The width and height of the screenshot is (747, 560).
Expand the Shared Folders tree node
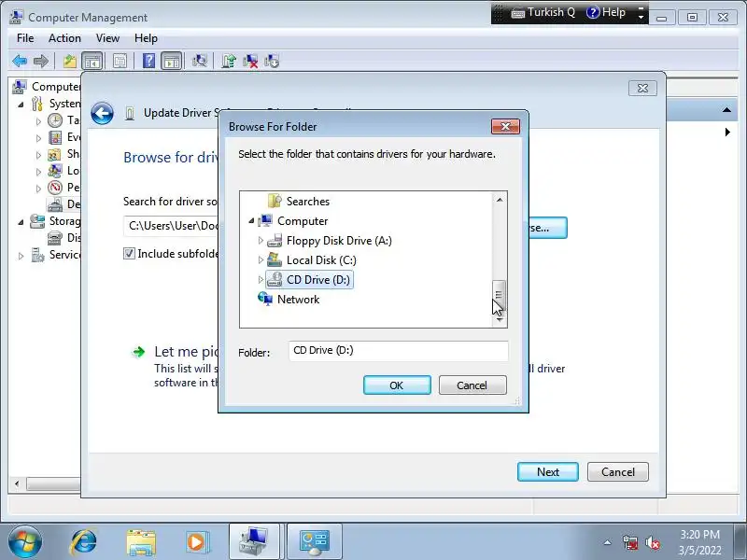tap(38, 155)
